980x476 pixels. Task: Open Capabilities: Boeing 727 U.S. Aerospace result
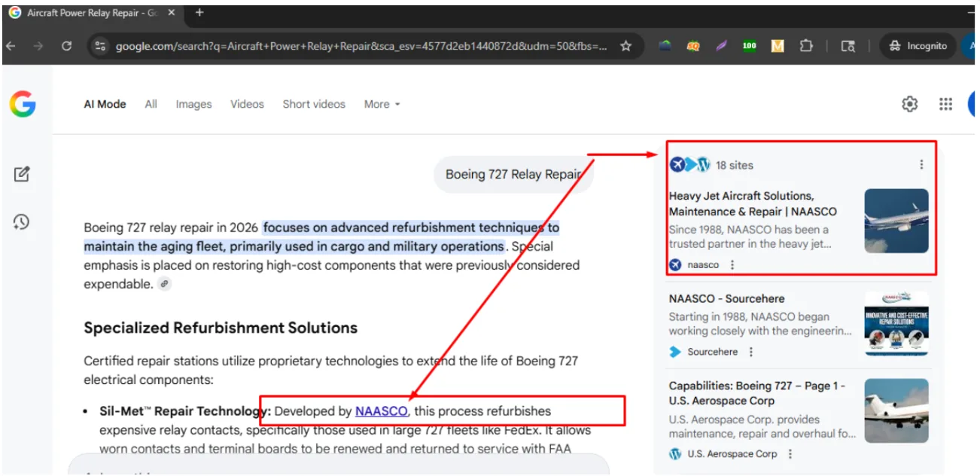(x=756, y=393)
